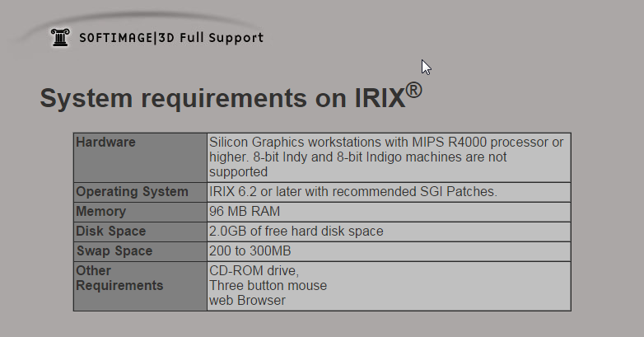This screenshot has width=644, height=337.
Task: Click the System requirements on IRIX heading
Action: pos(222,98)
